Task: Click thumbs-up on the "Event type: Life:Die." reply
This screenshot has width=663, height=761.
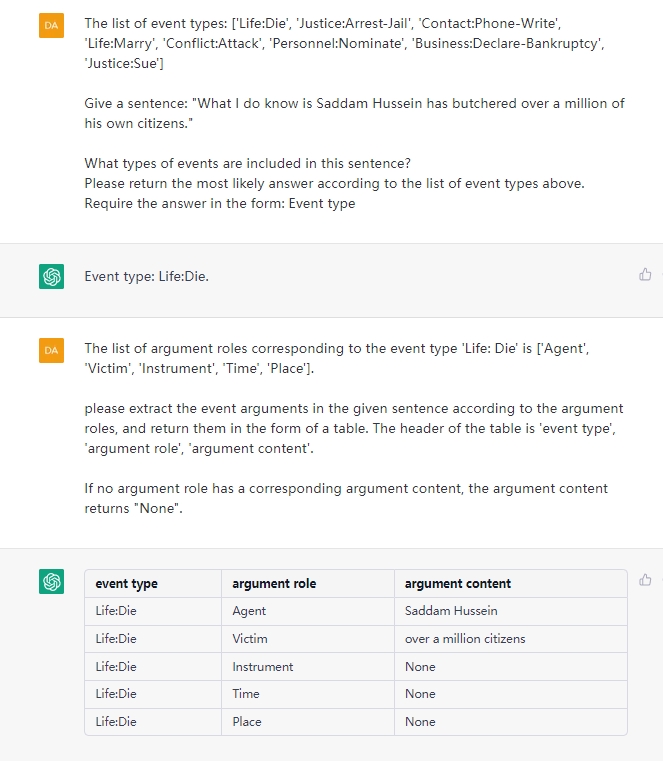Action: click(x=645, y=275)
